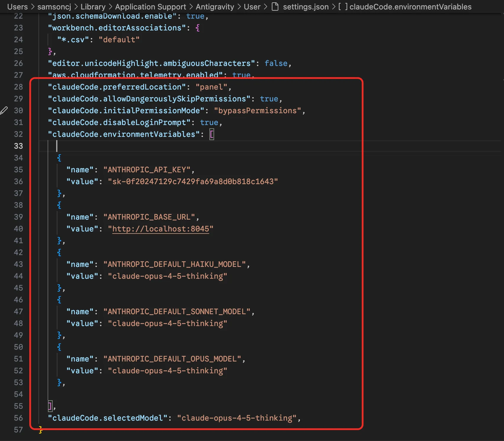Click the pencil edit icon beside line 30
This screenshot has width=504, height=441.
click(x=4, y=111)
